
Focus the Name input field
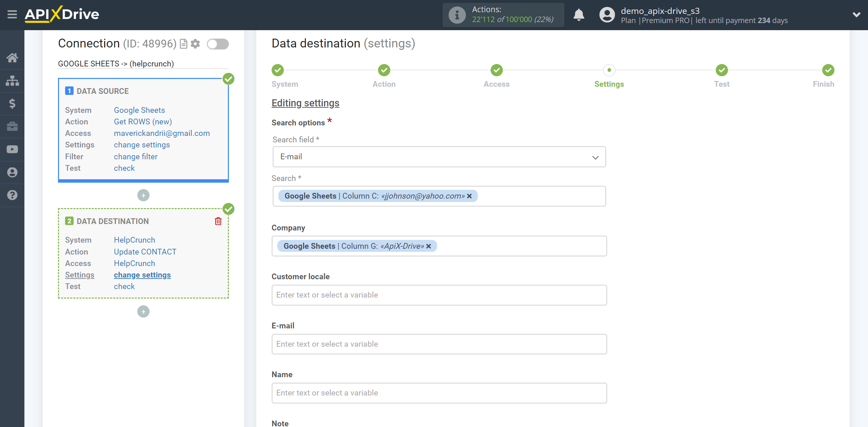pos(439,393)
